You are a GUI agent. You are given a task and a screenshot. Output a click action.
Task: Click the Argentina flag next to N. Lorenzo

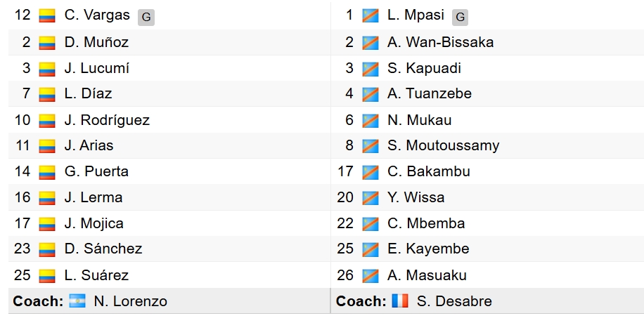[x=77, y=301]
